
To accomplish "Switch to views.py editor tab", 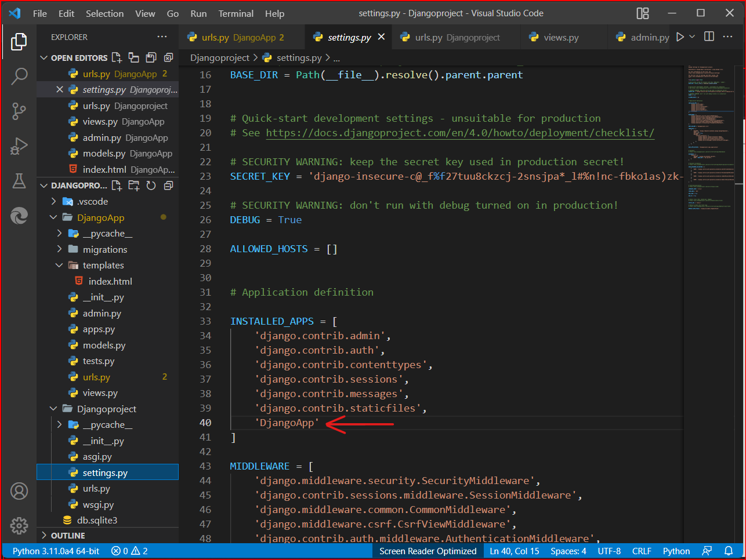I will (x=563, y=37).
